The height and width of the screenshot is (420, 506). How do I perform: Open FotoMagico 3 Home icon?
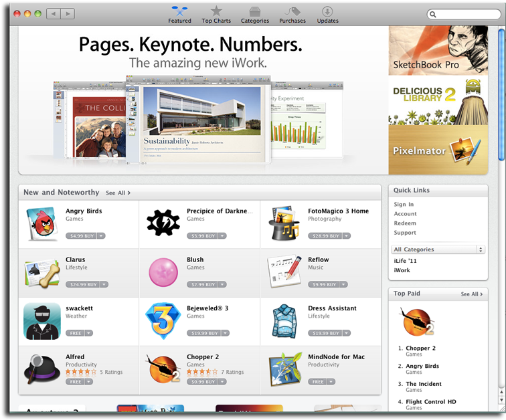click(284, 223)
